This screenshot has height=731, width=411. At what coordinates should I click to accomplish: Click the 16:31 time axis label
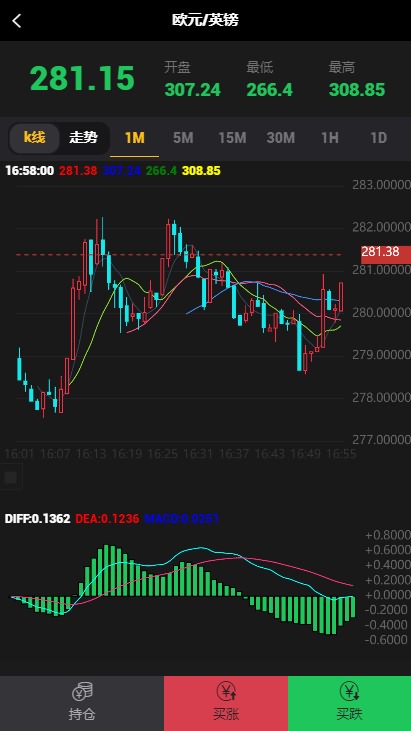pos(198,454)
